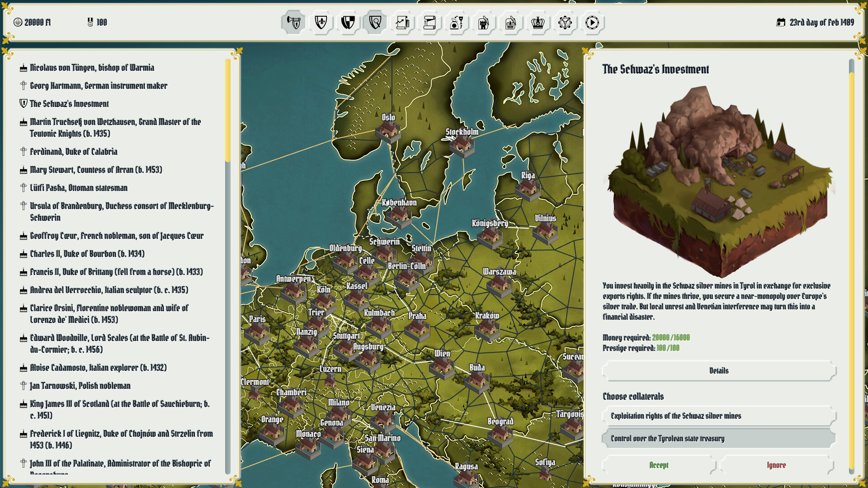Select the fleur-de-lis shield icon
The height and width of the screenshot is (488, 868).
[321, 22]
